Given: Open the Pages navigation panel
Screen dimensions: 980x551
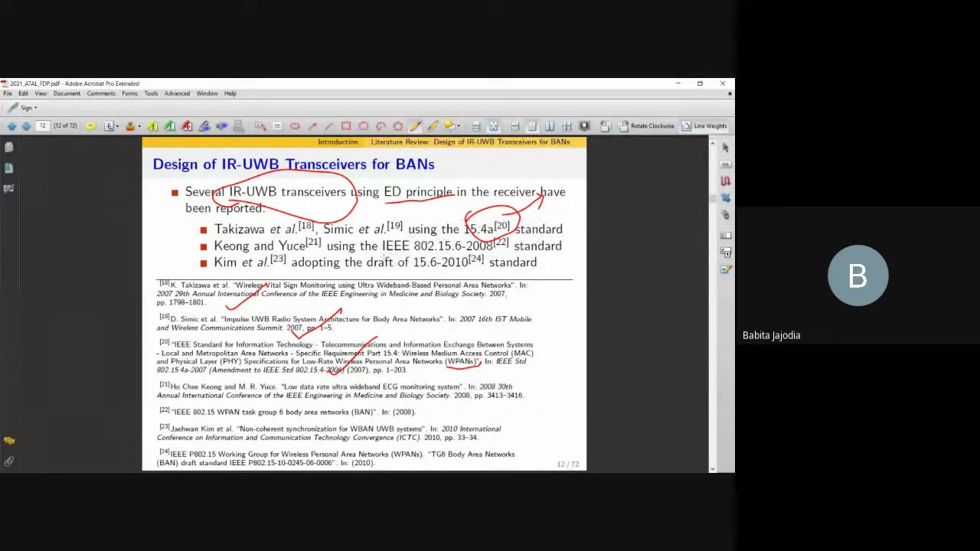Looking at the screenshot, I should 8,147.
